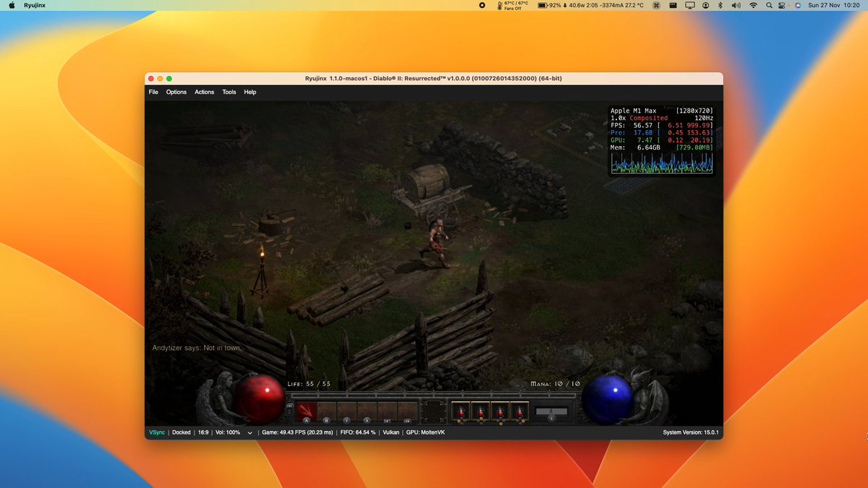Image resolution: width=868 pixels, height=488 pixels.
Task: Open the Actions menu
Action: click(205, 92)
